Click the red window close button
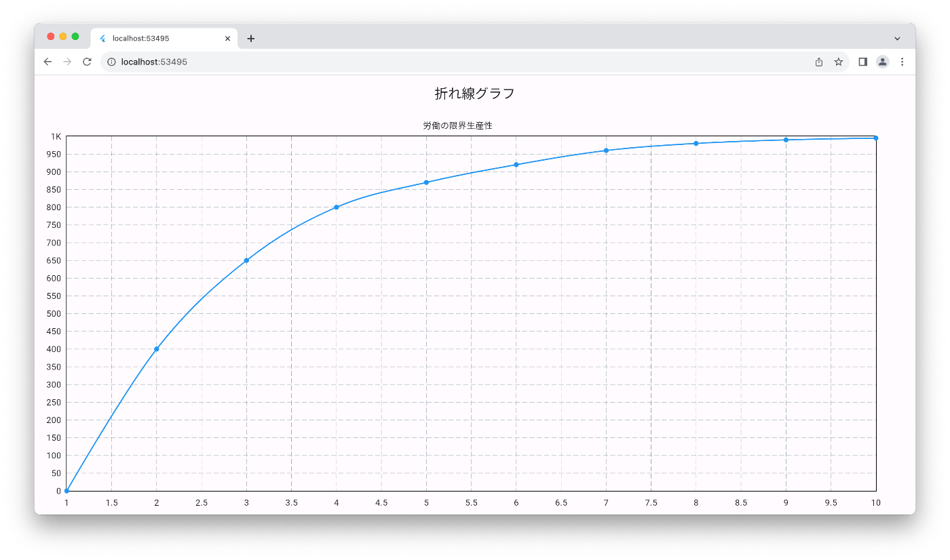 (x=51, y=37)
